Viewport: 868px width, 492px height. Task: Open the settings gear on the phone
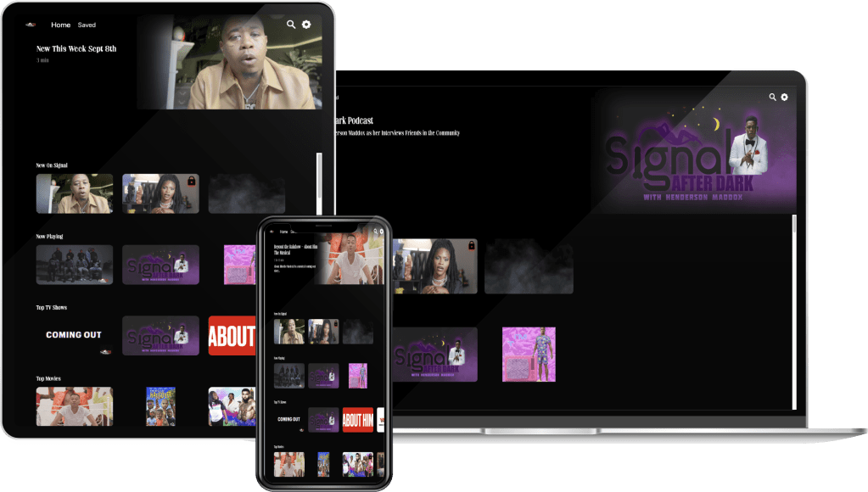tap(384, 231)
